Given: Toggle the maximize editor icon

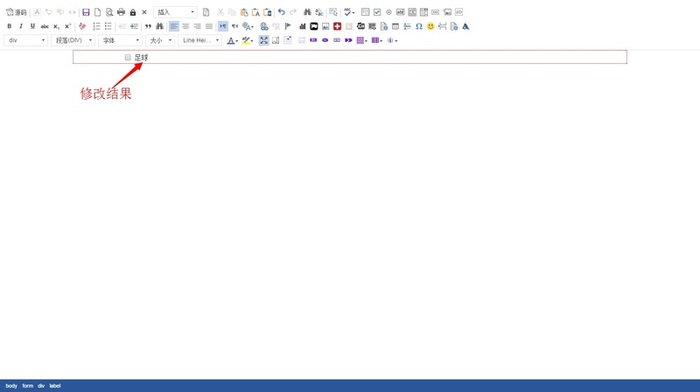Looking at the screenshot, I should click(264, 40).
